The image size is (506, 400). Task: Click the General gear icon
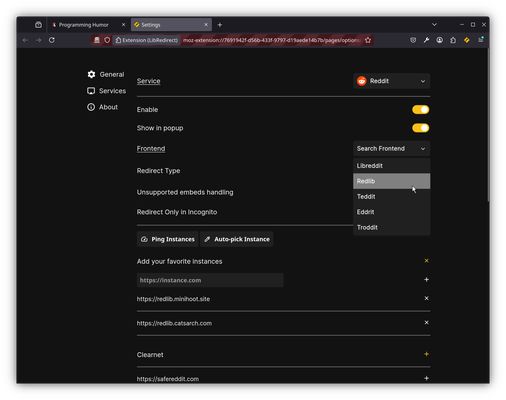91,74
